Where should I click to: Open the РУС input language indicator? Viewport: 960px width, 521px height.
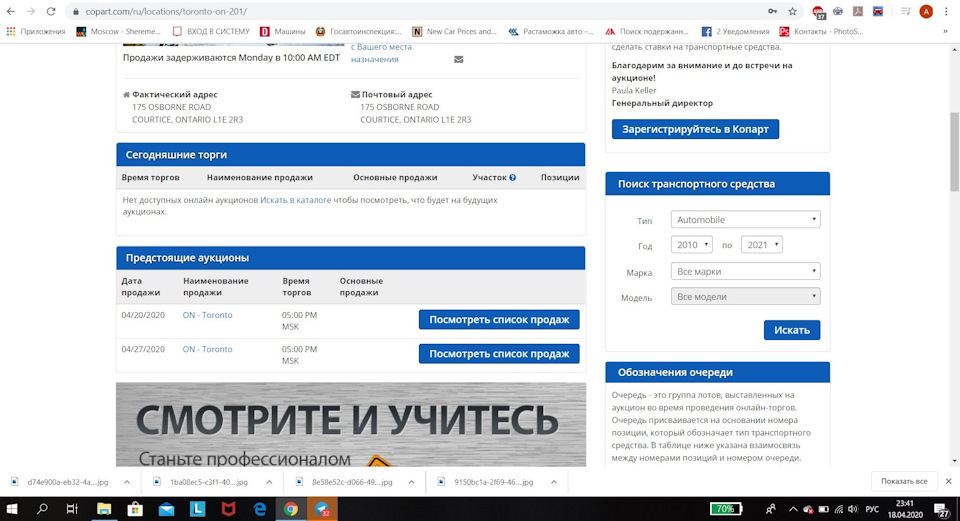pyautogui.click(x=872, y=509)
